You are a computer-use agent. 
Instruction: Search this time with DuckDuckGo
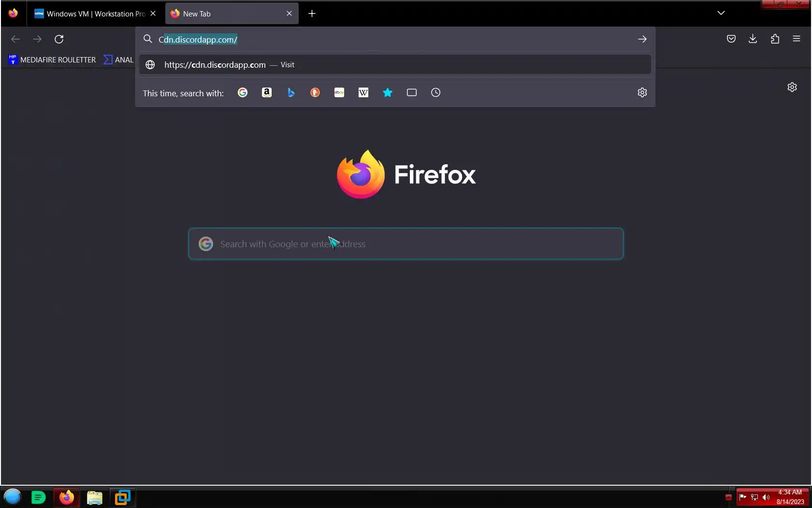pyautogui.click(x=315, y=92)
